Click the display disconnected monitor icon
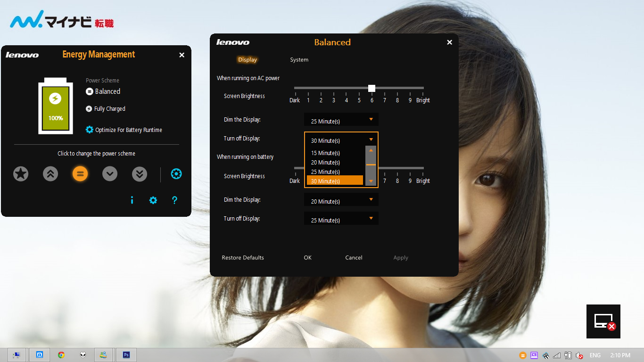Screen dimensions: 644x362 pos(603,321)
